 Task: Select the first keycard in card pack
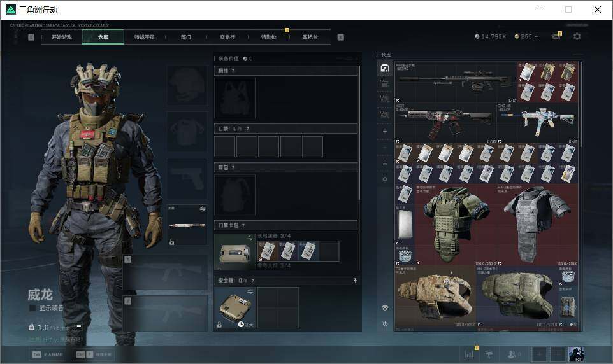coord(268,251)
